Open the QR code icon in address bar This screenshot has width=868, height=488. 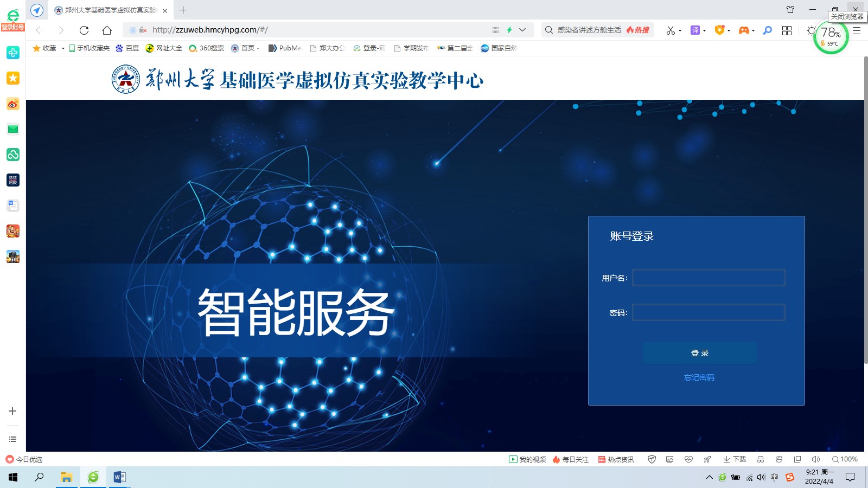[x=495, y=30]
